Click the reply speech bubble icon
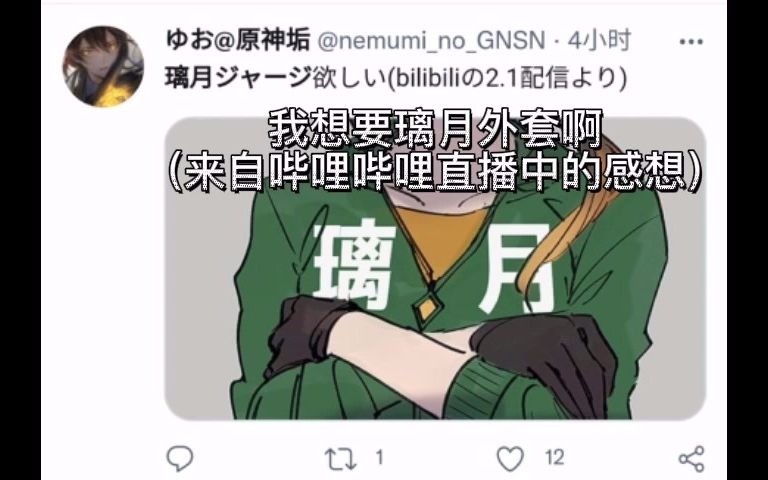The height and width of the screenshot is (480, 768). click(x=180, y=458)
